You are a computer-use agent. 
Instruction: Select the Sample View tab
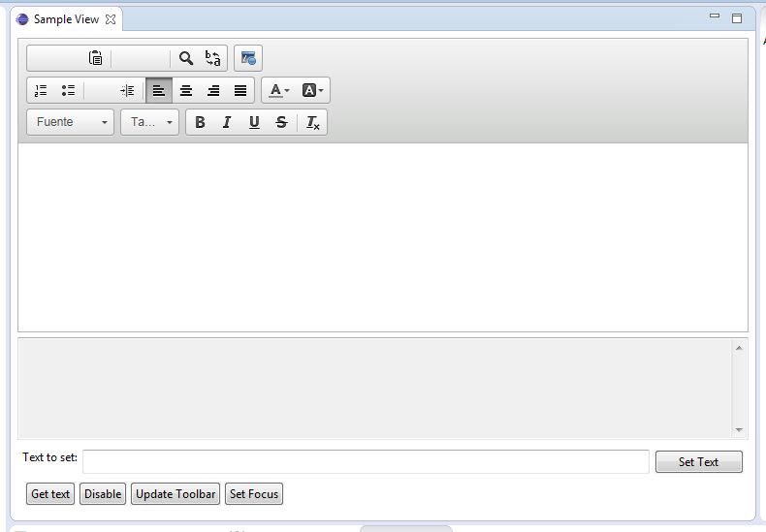pos(66,19)
